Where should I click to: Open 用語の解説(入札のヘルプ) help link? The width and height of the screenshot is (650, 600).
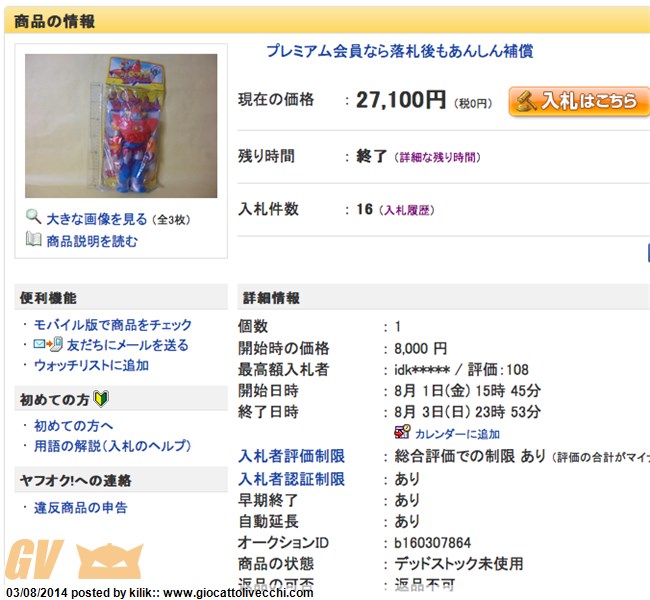(112, 446)
